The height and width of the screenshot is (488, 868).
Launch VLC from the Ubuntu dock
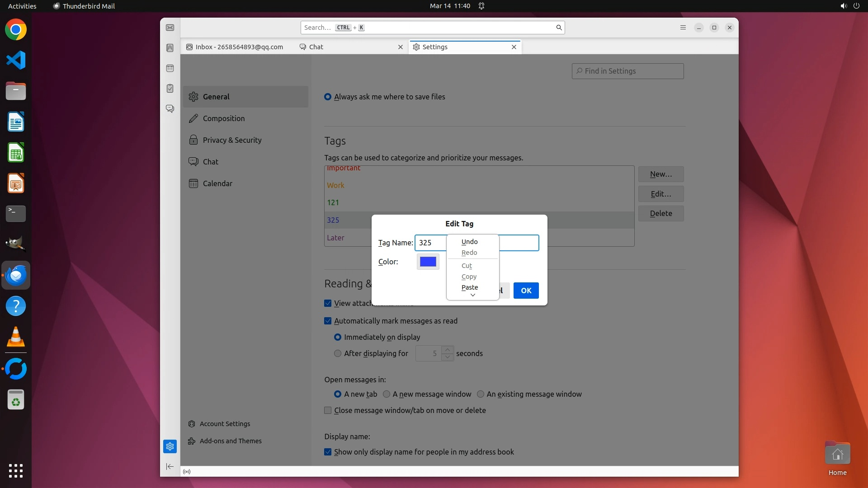pos(16,337)
